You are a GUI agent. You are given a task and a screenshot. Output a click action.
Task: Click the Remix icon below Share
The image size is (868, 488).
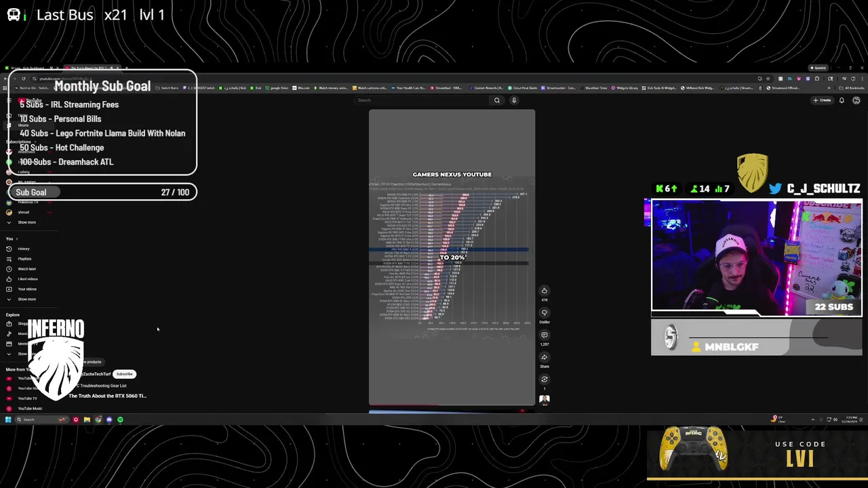[x=545, y=380]
